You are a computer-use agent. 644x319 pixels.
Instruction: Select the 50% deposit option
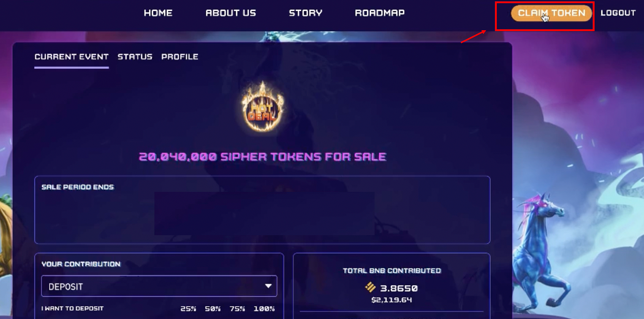(213, 309)
